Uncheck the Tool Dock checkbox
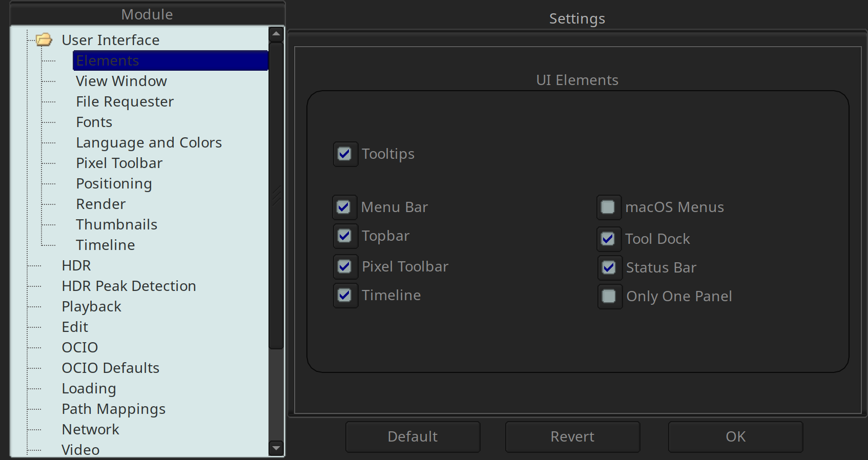868x460 pixels. point(608,239)
